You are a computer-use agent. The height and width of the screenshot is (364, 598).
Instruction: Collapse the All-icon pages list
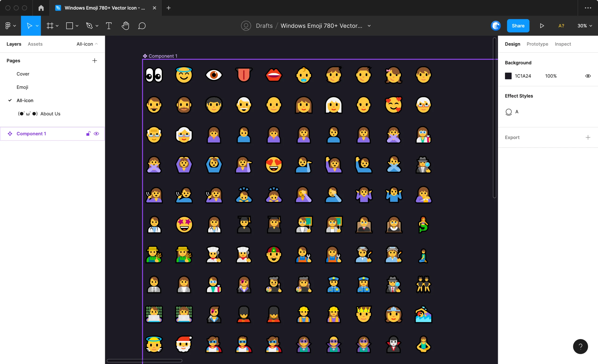(x=87, y=44)
